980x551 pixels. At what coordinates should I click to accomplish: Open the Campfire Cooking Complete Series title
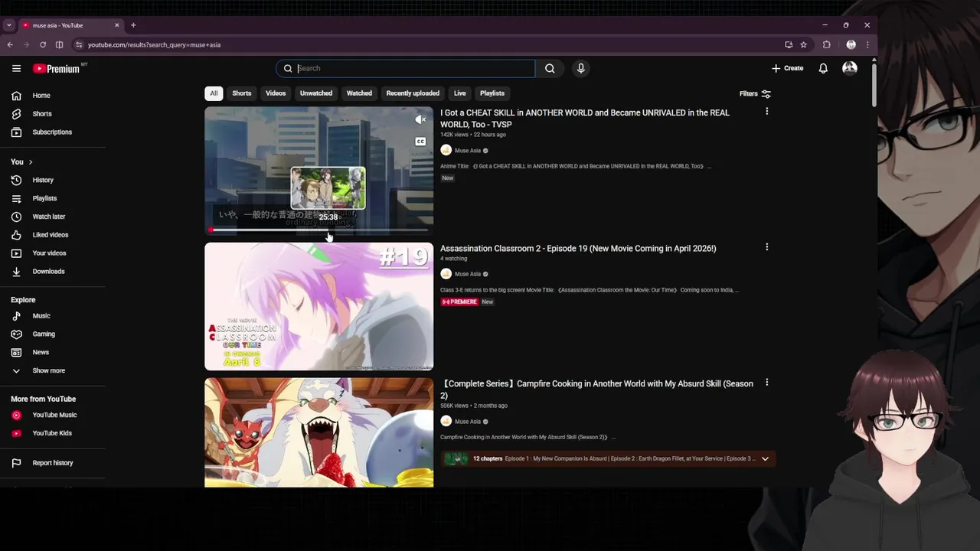[x=596, y=390]
